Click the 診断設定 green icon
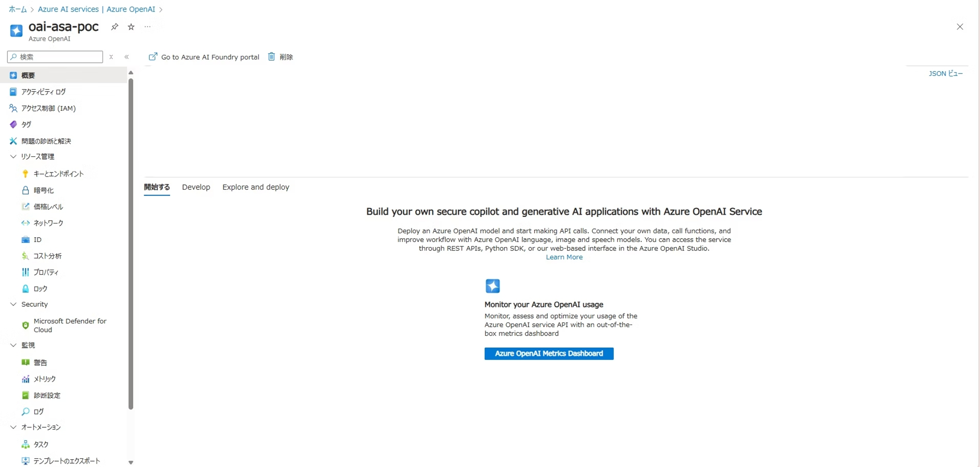 click(25, 395)
